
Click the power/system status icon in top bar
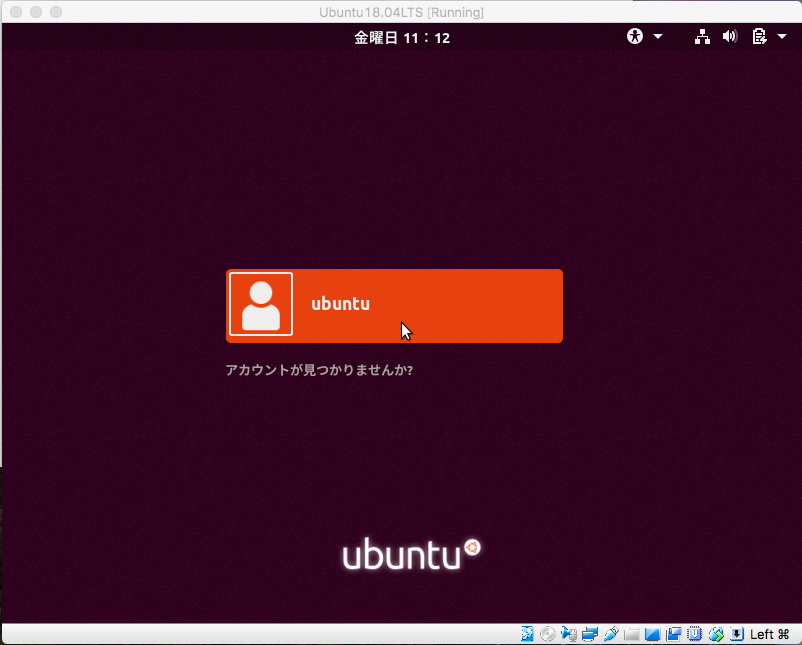pos(759,36)
